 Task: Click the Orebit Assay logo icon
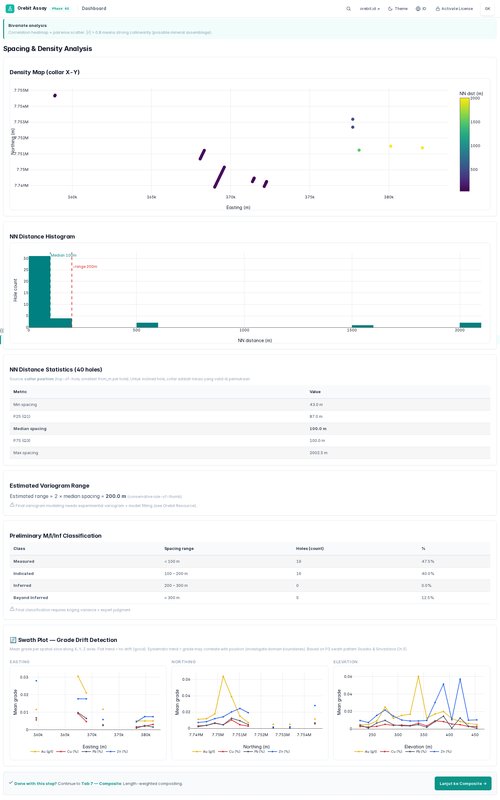point(10,9)
